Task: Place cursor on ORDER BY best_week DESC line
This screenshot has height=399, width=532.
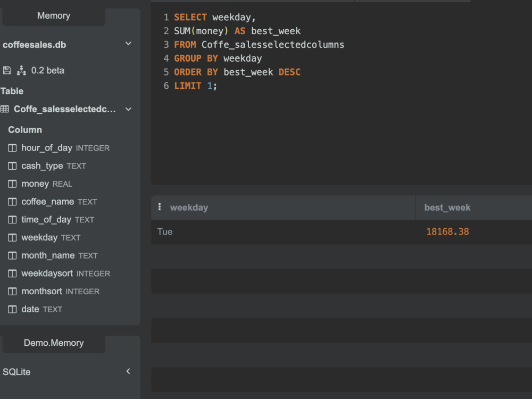Action: tap(237, 72)
